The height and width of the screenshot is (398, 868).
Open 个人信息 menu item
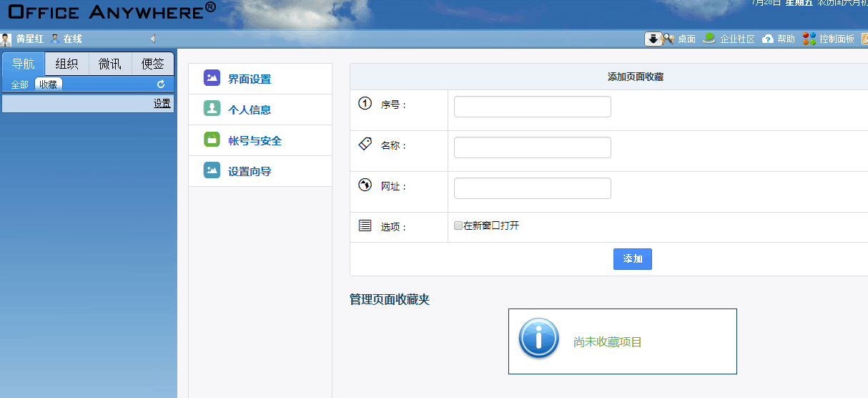(x=260, y=110)
